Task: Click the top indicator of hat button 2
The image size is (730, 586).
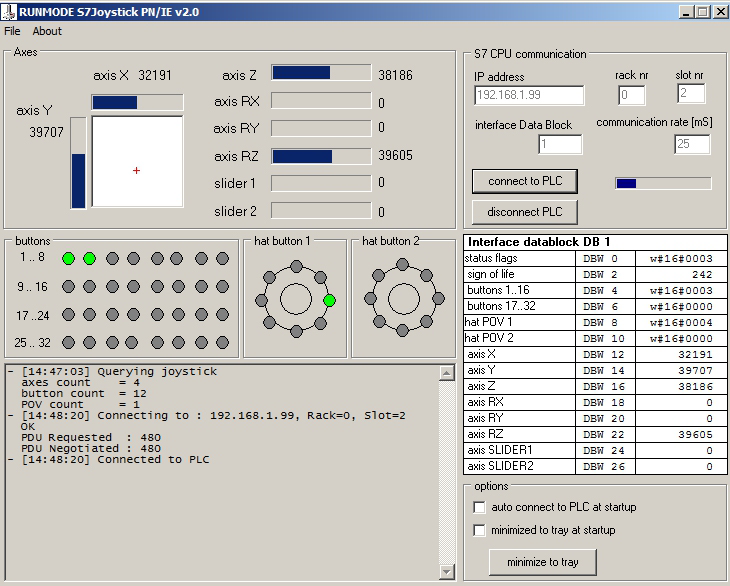Action: coord(404,265)
